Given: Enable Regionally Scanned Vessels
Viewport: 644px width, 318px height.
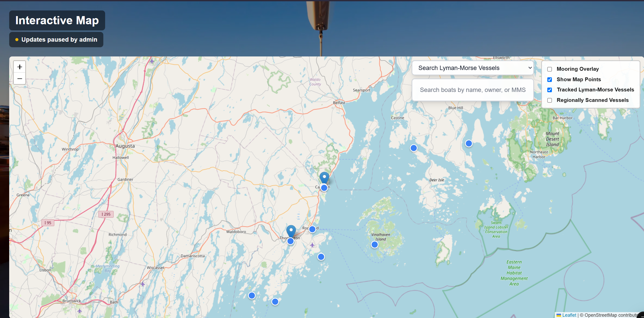Looking at the screenshot, I should point(550,100).
